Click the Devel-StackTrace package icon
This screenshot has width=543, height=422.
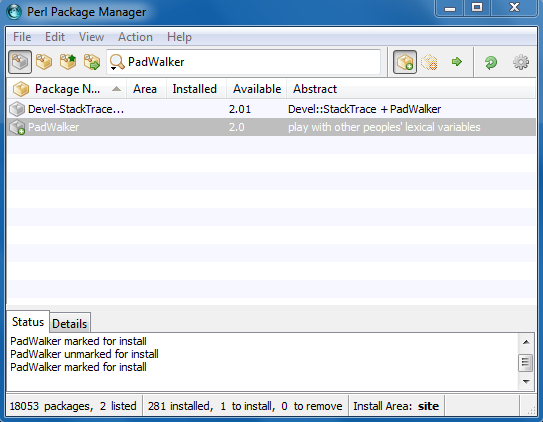(x=17, y=109)
